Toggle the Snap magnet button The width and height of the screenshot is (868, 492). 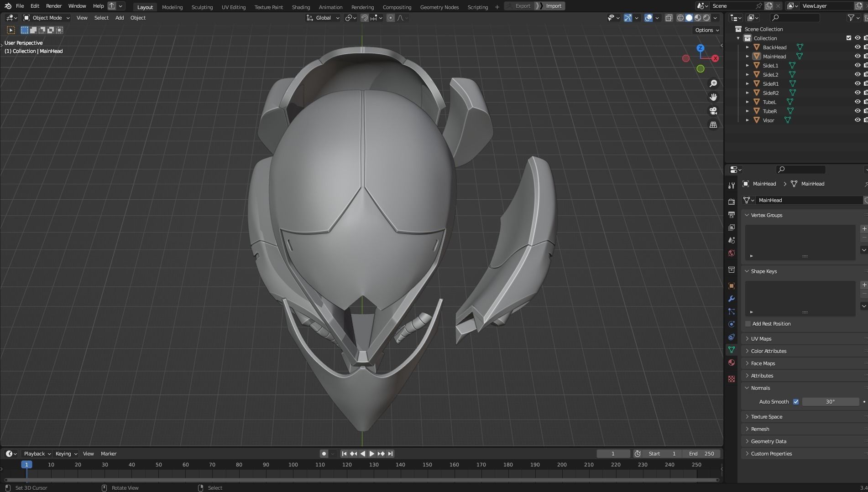[364, 18]
